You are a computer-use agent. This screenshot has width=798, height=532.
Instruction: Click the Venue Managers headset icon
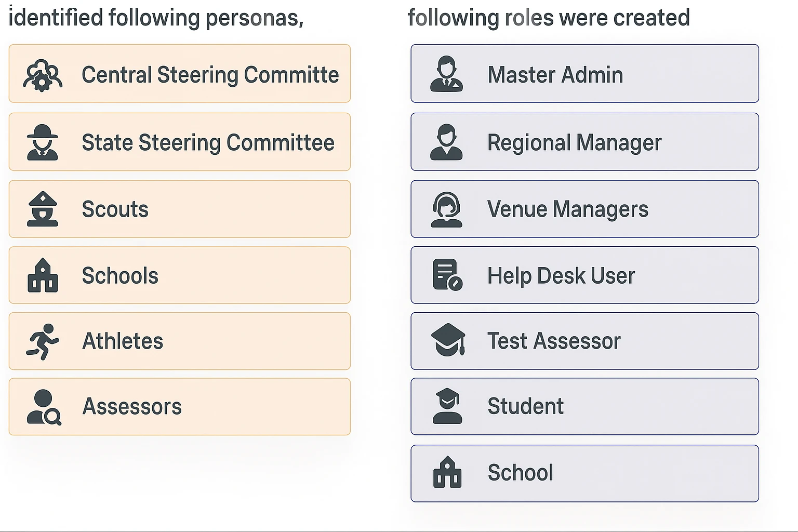446,209
